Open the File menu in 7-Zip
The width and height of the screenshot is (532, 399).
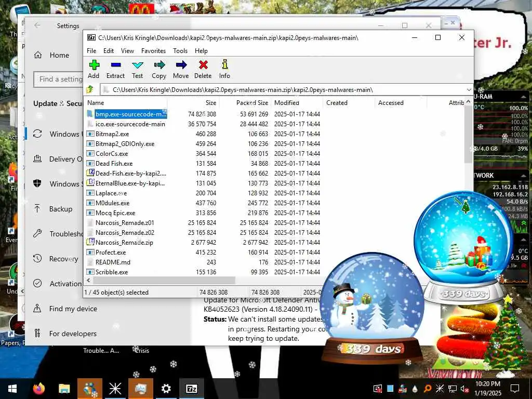pos(91,51)
